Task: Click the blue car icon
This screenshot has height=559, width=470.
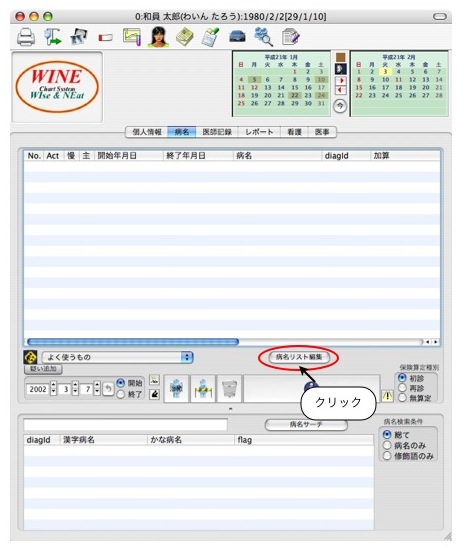Action: point(237,36)
